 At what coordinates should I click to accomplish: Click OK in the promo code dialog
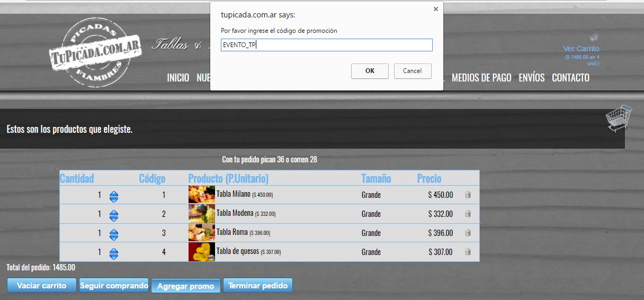click(370, 71)
